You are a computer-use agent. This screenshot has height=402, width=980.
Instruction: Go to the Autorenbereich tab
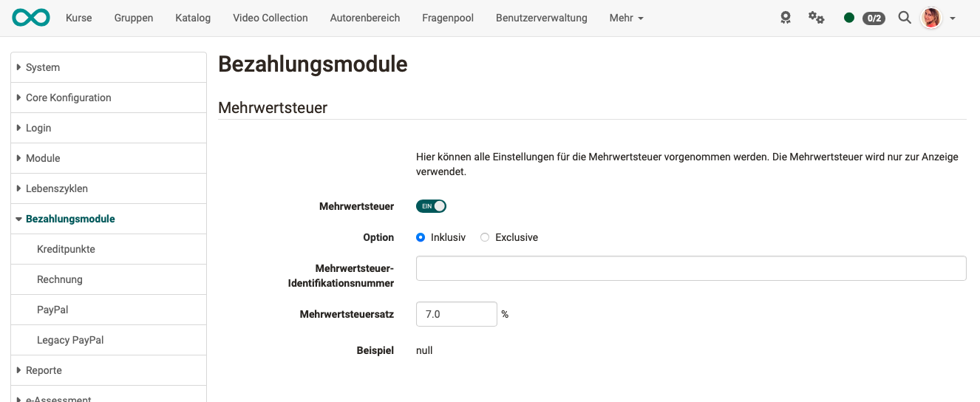pos(364,18)
